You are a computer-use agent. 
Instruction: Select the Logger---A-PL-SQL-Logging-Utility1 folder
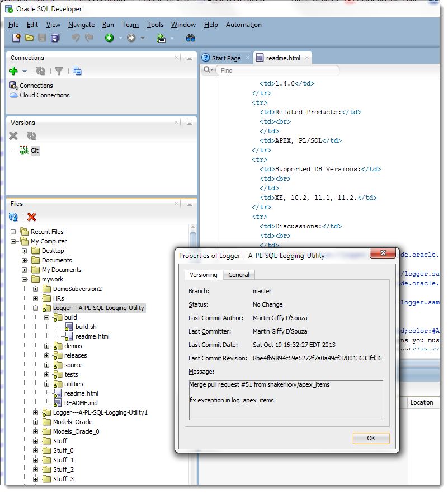coord(100,413)
